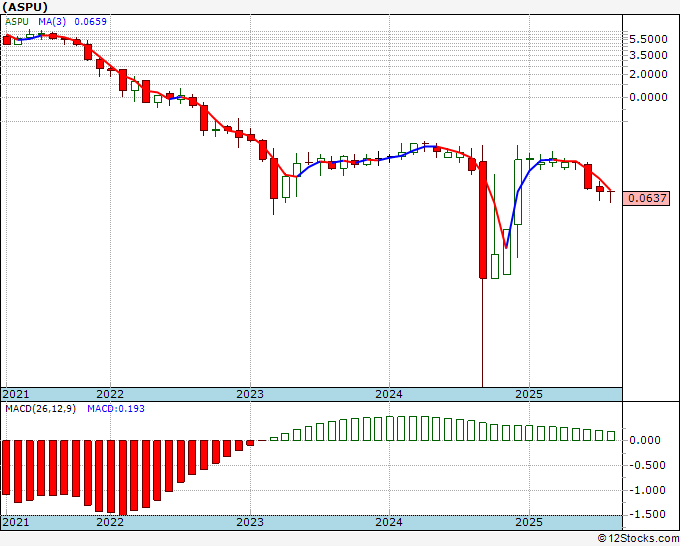The height and width of the screenshot is (546, 680).
Task: Click the large red candlestick in early 2023
Action: click(274, 178)
